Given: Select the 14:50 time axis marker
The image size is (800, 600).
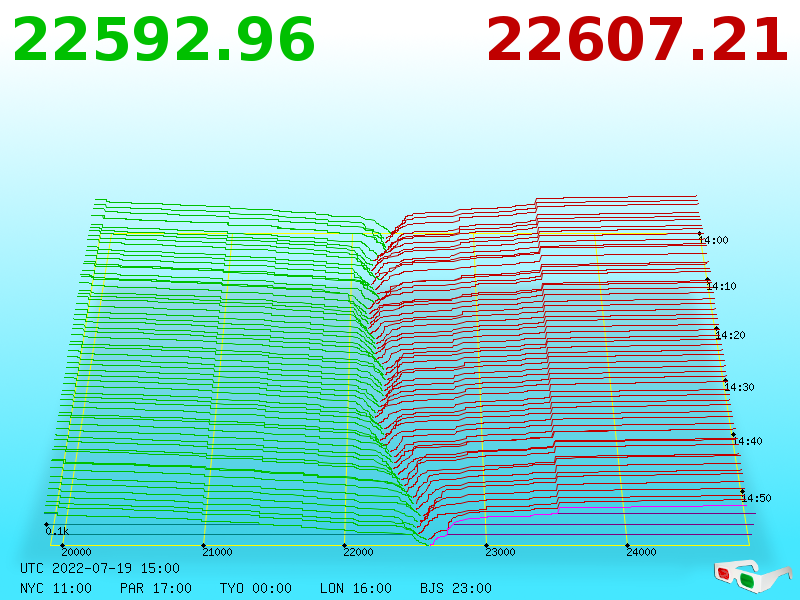Looking at the screenshot, I should tap(756, 497).
